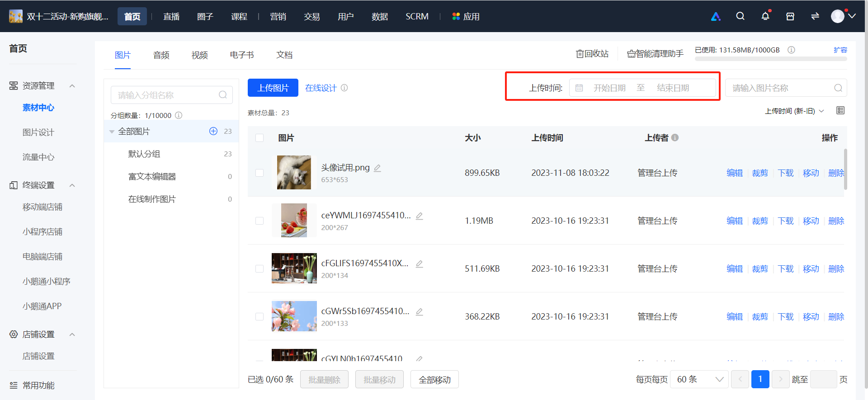The height and width of the screenshot is (400, 868).
Task: Open the notification bell
Action: click(765, 16)
